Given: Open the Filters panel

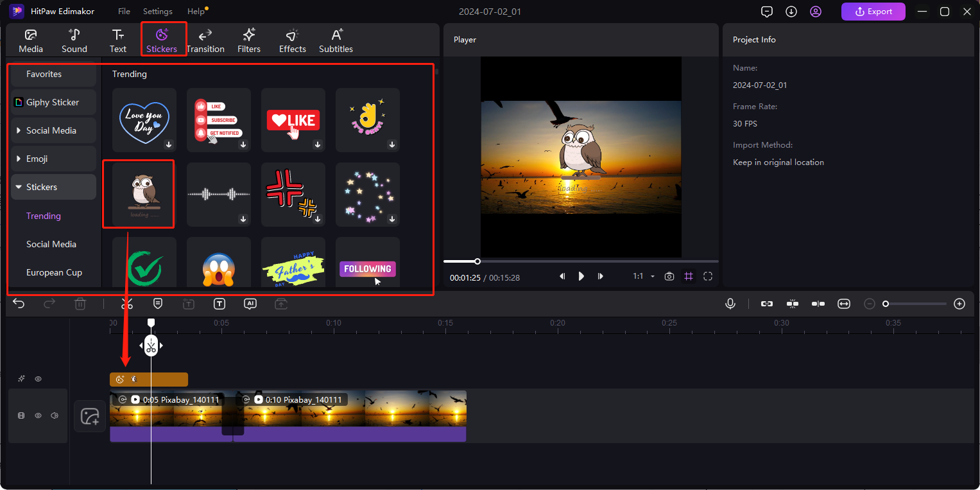Looking at the screenshot, I should pyautogui.click(x=249, y=40).
